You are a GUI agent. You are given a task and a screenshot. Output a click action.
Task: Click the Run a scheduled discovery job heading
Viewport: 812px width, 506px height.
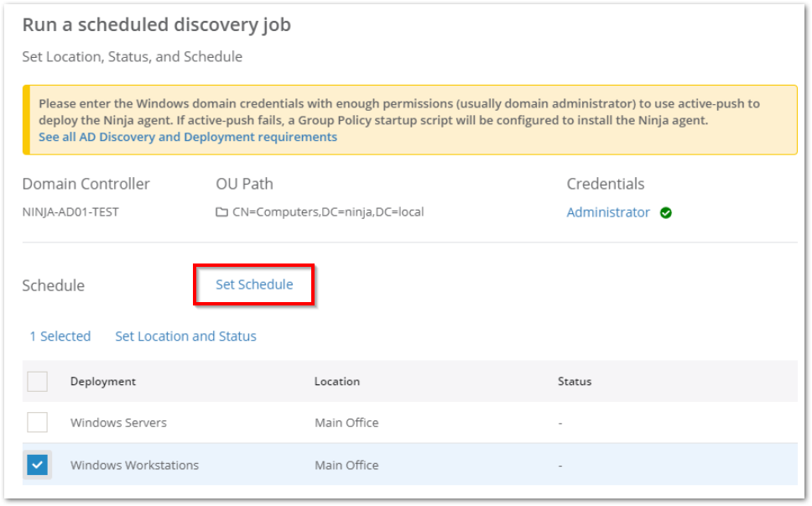[156, 24]
